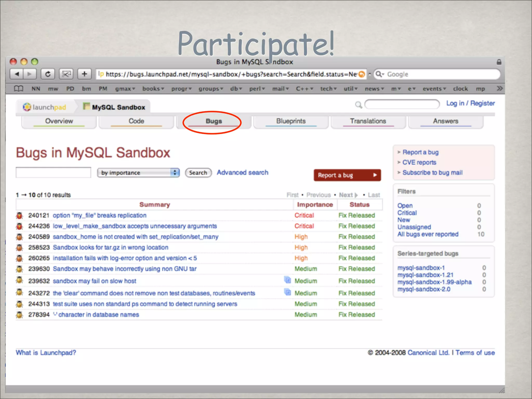The image size is (532, 399).
Task: Click the MySQL Sandbox project icon
Action: click(x=86, y=106)
